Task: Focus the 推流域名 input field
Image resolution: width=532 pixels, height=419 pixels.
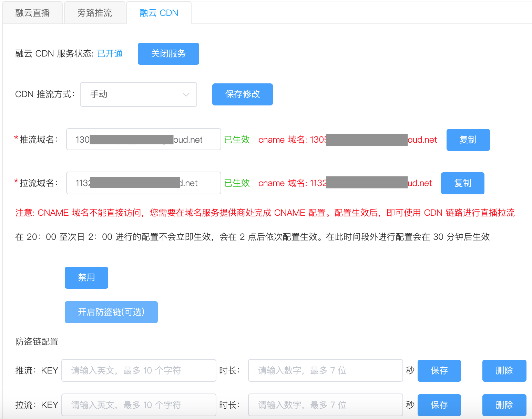Action: pyautogui.click(x=144, y=139)
